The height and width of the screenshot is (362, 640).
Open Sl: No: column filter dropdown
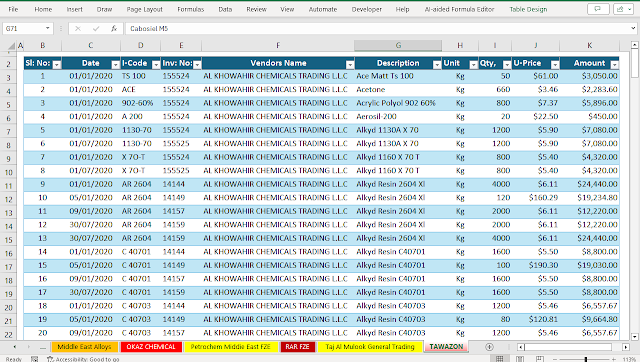coord(57,64)
